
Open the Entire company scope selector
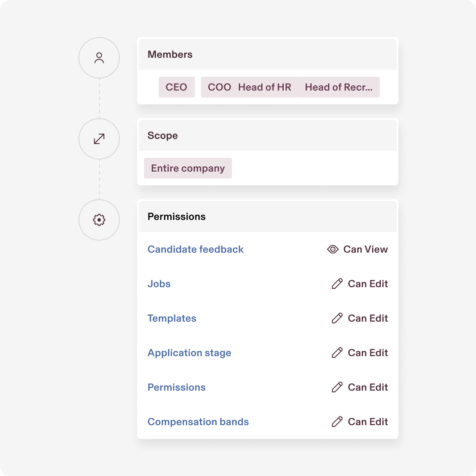coord(188,168)
